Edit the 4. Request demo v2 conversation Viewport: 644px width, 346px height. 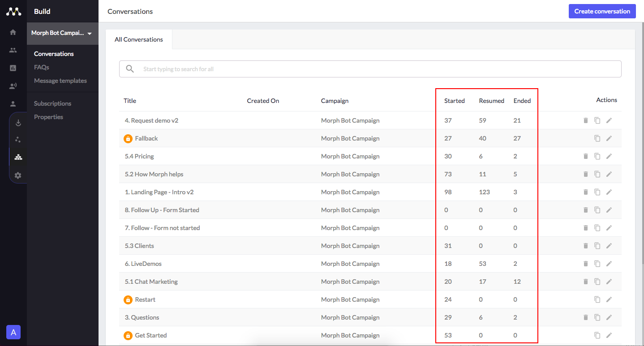(609, 120)
